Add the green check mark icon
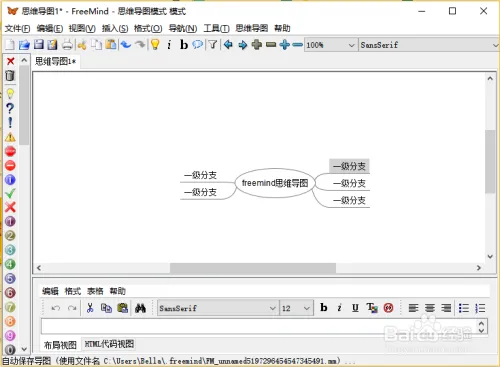This screenshot has height=367, width=500. [10, 193]
